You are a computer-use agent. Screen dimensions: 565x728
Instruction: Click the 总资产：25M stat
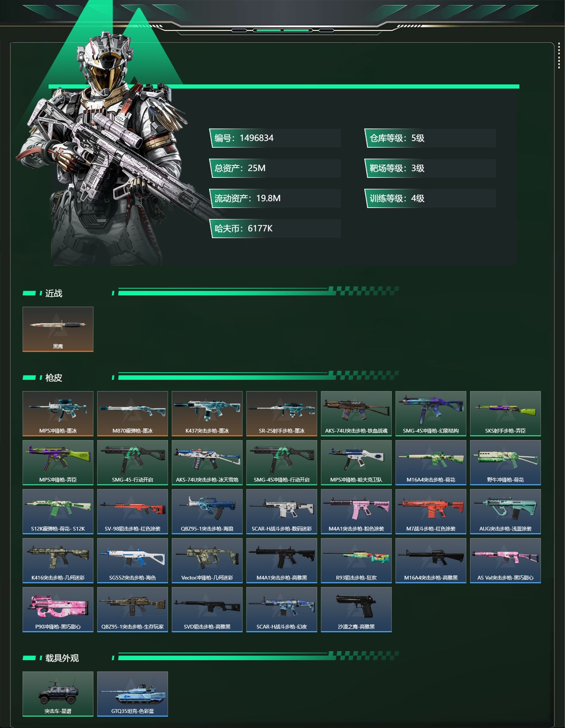point(275,168)
